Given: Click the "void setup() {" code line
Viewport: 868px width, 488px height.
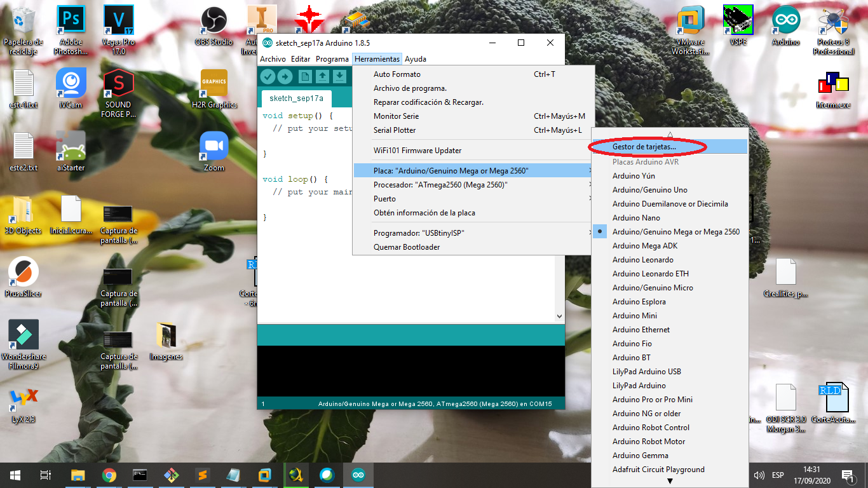Looking at the screenshot, I should pos(297,116).
